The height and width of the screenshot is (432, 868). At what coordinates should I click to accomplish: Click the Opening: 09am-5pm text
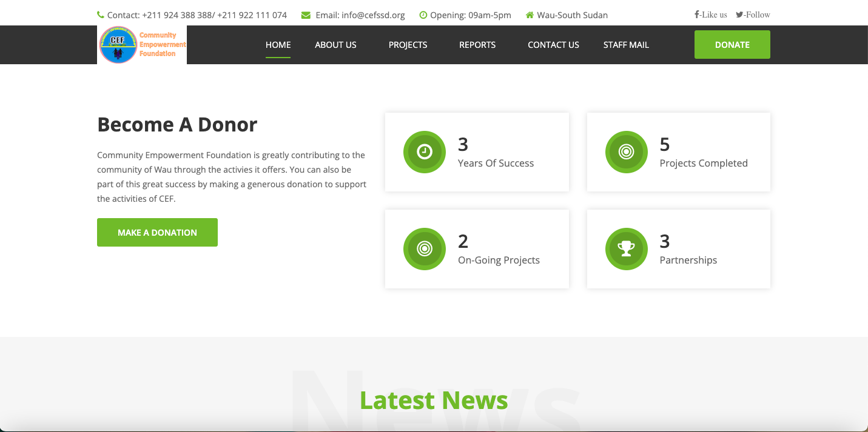471,15
